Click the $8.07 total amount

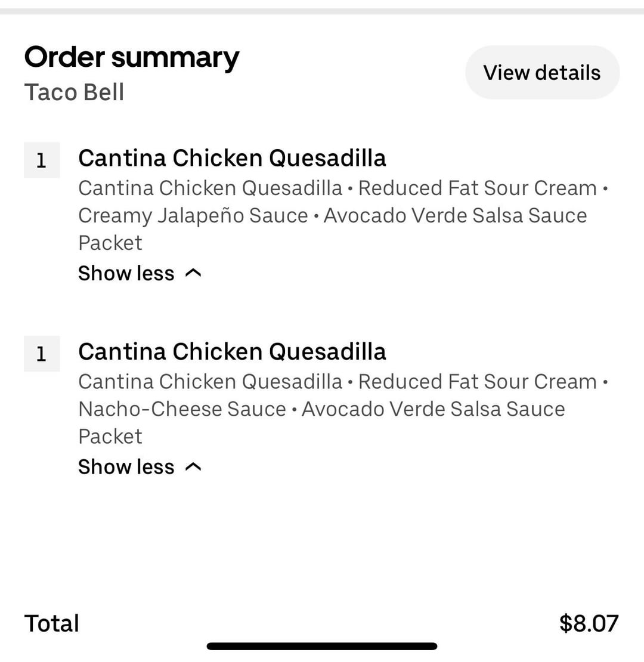(589, 623)
